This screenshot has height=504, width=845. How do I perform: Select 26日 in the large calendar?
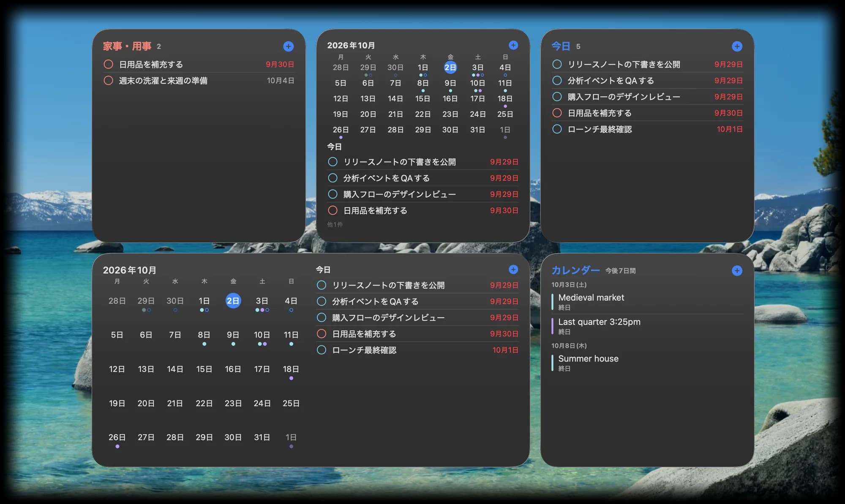(117, 437)
